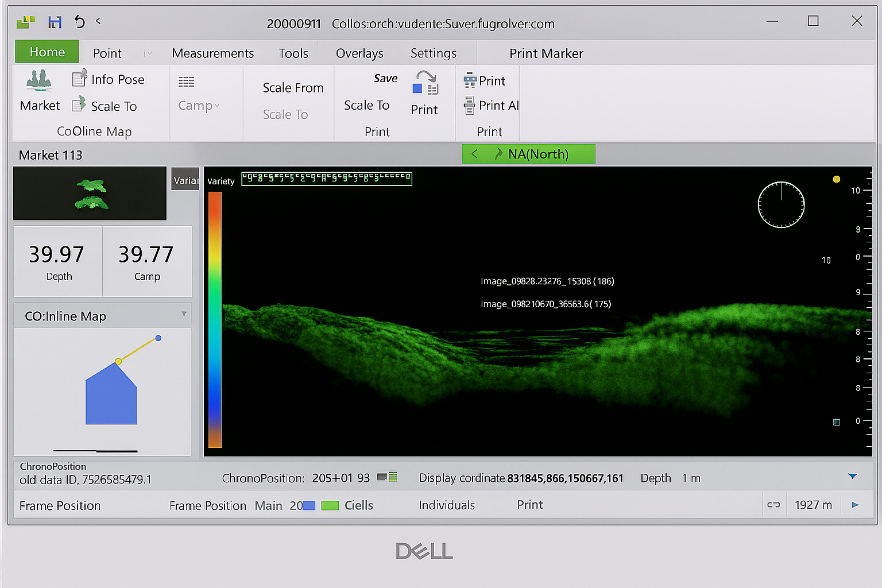Click the list lines icon above Camp
This screenshot has height=588, width=882.
186,82
